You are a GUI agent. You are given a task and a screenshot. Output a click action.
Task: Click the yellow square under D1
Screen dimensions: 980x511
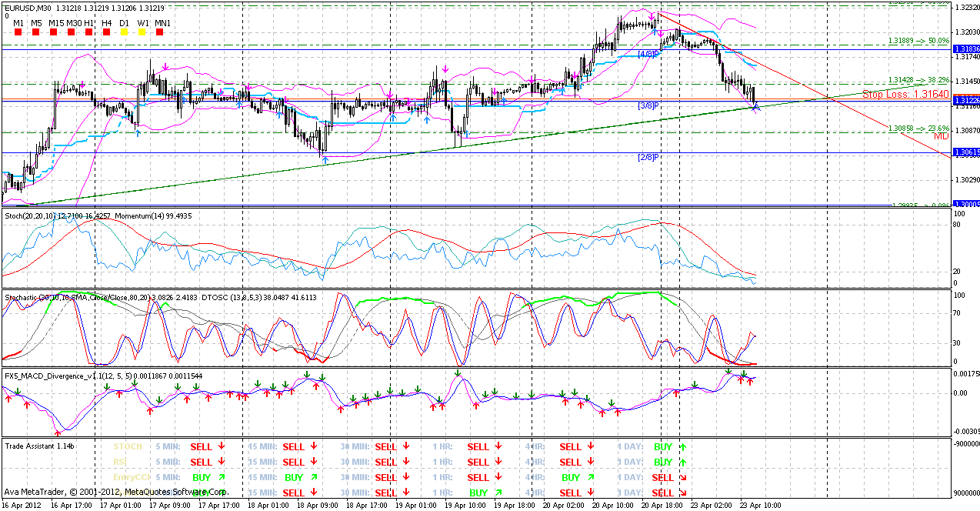pyautogui.click(x=124, y=32)
